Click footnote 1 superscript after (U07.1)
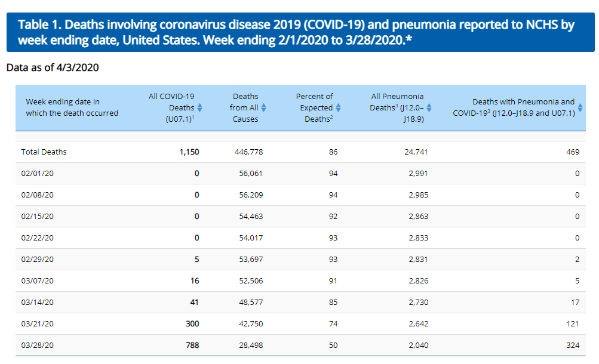Viewport: 599px width, 364px height. (x=193, y=117)
